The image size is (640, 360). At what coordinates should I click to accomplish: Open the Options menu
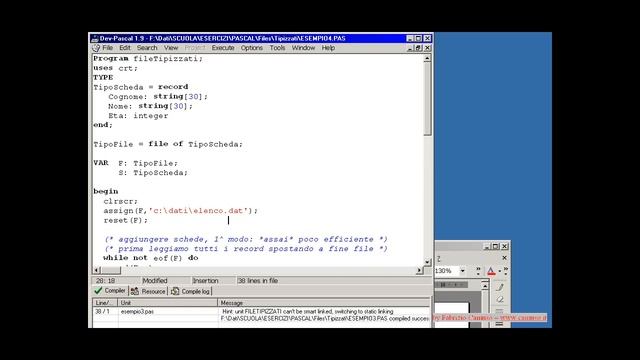tap(251, 48)
